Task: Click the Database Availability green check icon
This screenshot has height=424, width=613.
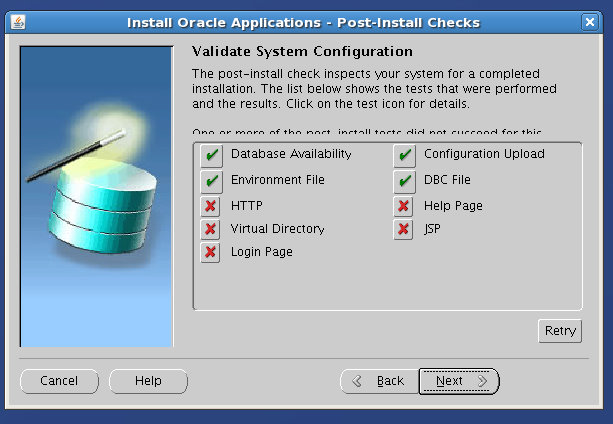Action: pyautogui.click(x=211, y=155)
